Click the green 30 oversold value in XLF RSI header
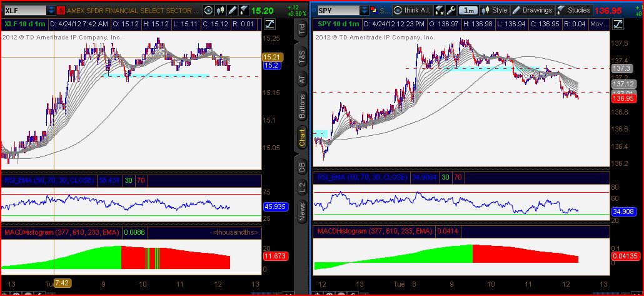 pyautogui.click(x=128, y=180)
